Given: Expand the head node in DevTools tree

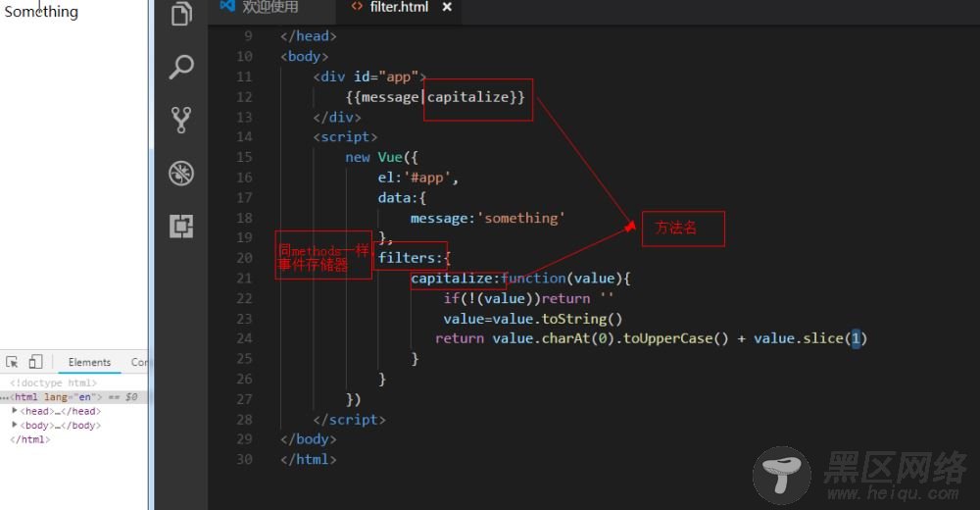Looking at the screenshot, I should [x=15, y=411].
